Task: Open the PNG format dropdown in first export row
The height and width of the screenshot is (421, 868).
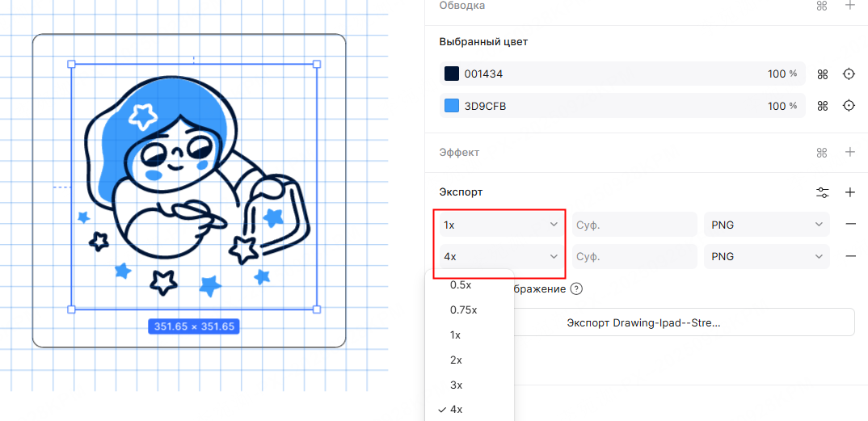Action: pyautogui.click(x=766, y=225)
